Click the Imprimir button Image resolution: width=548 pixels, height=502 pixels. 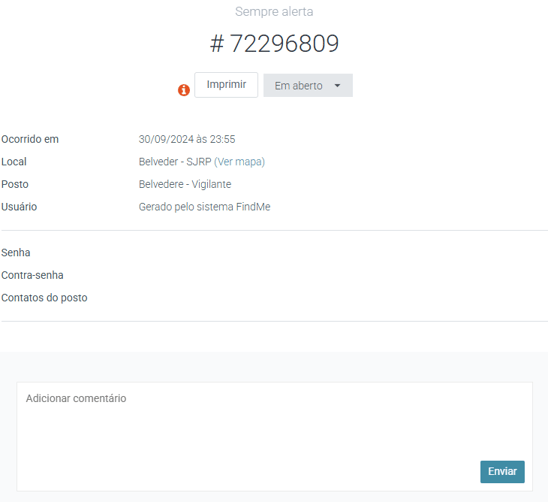[226, 85]
